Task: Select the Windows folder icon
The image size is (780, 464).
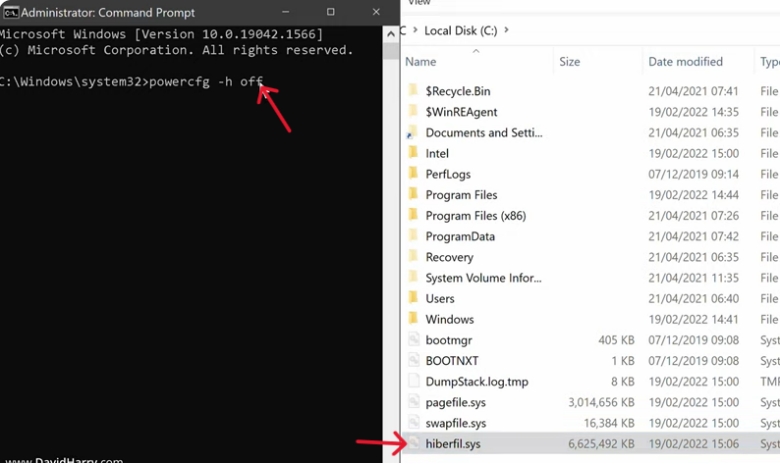Action: pos(414,319)
